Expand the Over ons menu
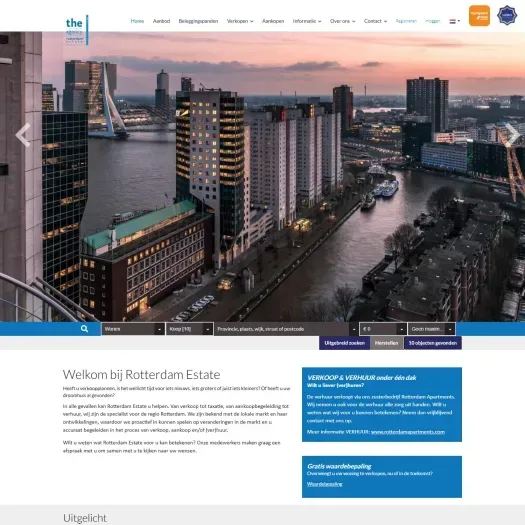Viewport: 525px width, 525px height. [x=343, y=21]
